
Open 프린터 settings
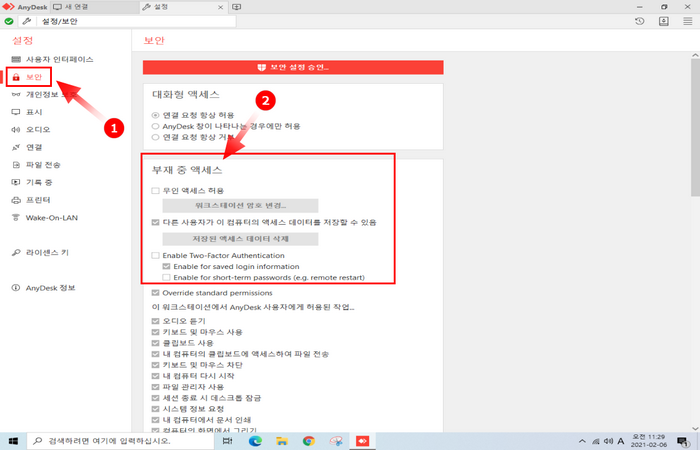click(x=31, y=200)
